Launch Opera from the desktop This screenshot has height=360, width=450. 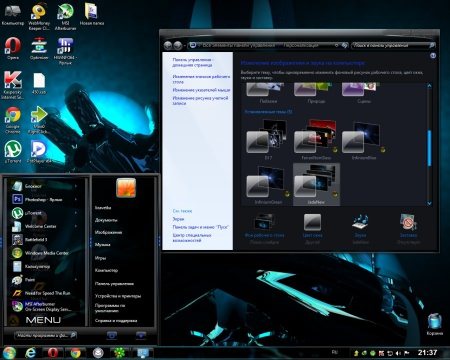pyautogui.click(x=13, y=49)
